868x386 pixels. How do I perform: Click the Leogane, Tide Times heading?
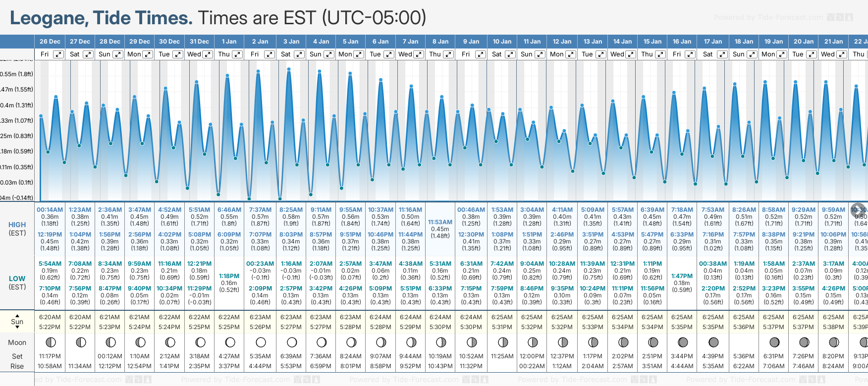[101, 18]
